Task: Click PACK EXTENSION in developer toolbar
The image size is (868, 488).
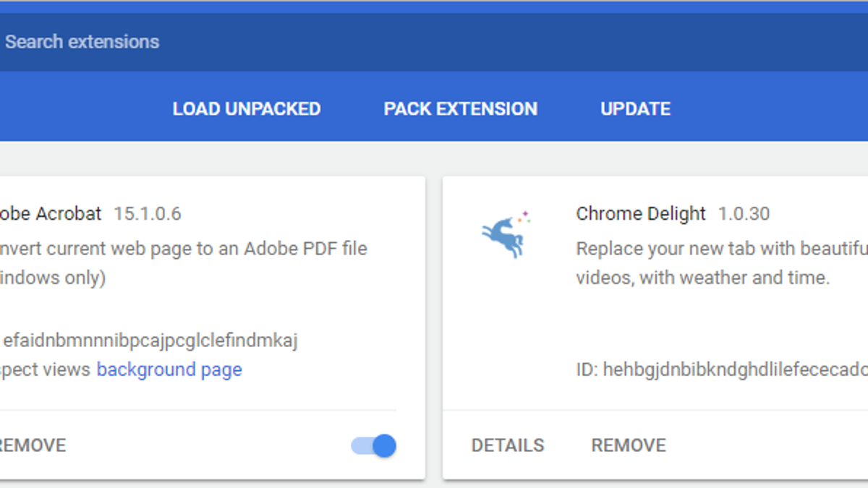Action: coord(461,109)
